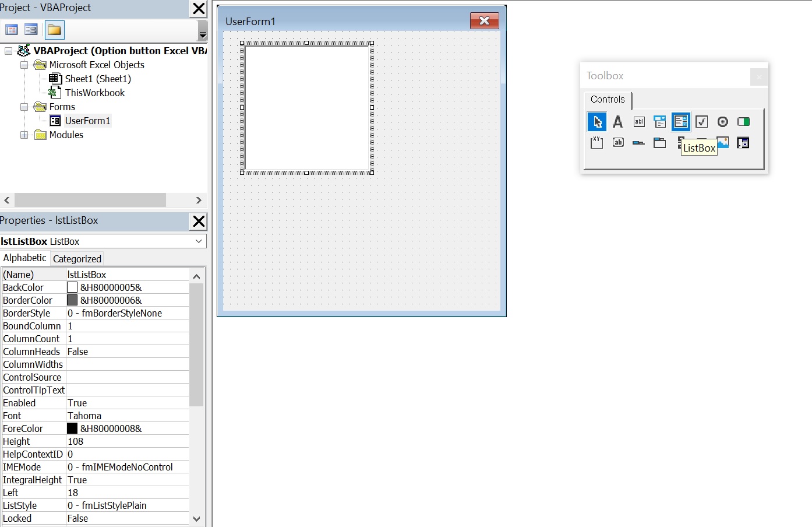The width and height of the screenshot is (812, 527).
Task: Select the ToggleButton control tool
Action: (x=743, y=122)
